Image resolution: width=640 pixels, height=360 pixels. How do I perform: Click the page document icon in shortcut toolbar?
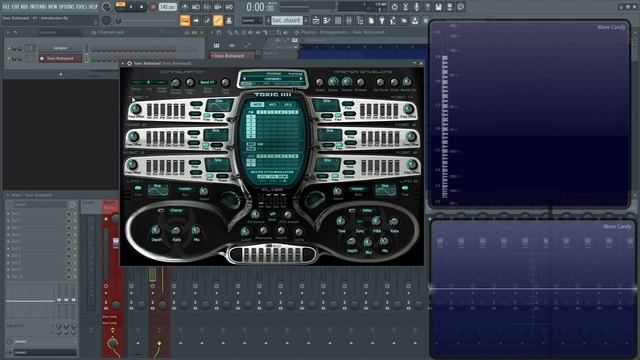coord(371,20)
